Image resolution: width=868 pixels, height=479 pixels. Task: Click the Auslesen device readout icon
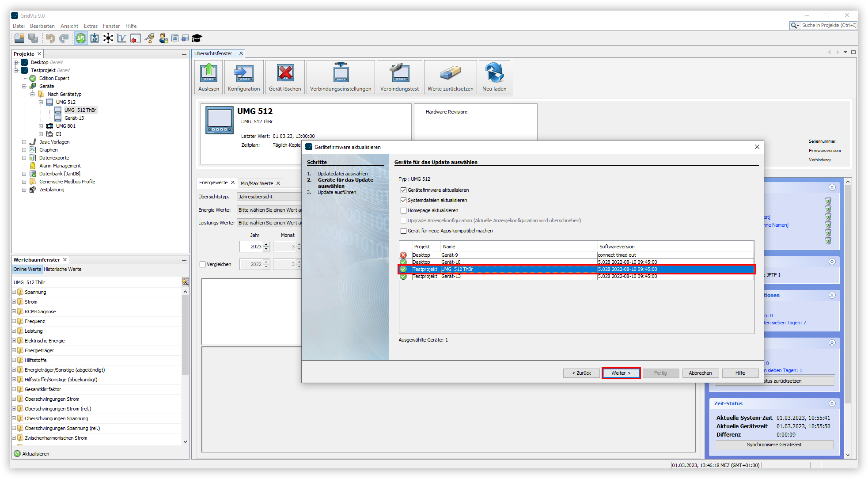208,73
